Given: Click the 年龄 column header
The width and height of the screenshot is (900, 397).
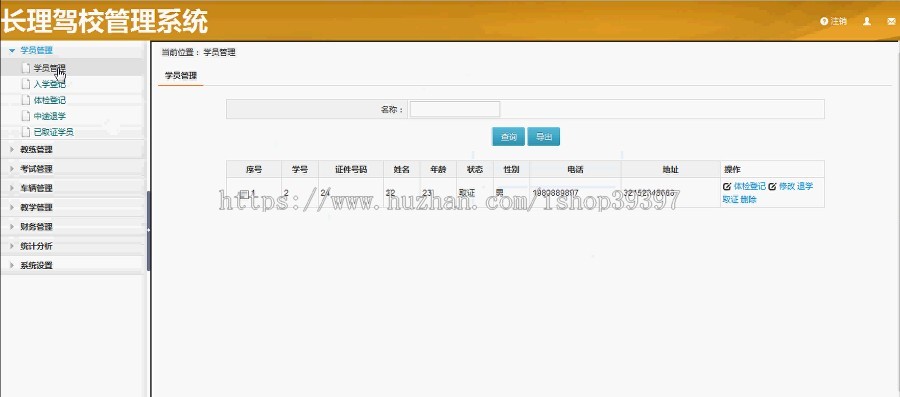Looking at the screenshot, I should [x=438, y=169].
